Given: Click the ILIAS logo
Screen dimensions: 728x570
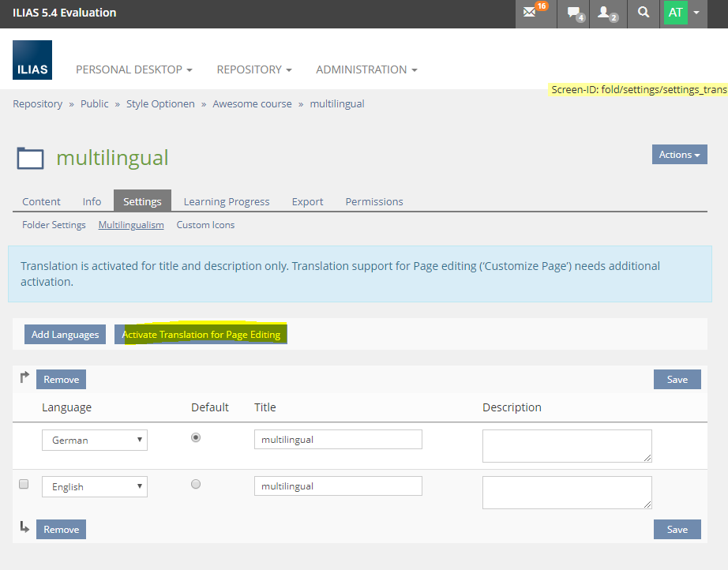Looking at the screenshot, I should click(32, 60).
